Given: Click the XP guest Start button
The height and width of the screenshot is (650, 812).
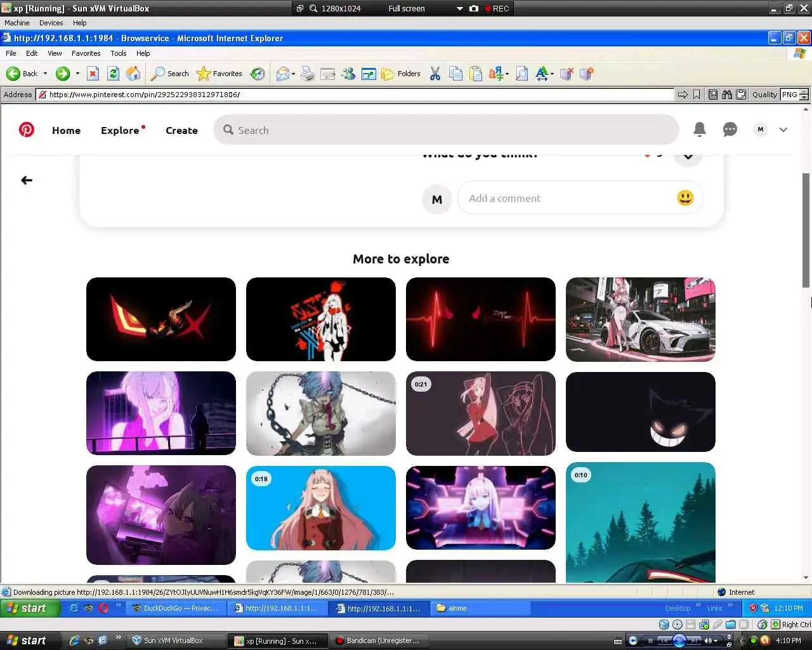Looking at the screenshot, I should [x=29, y=608].
